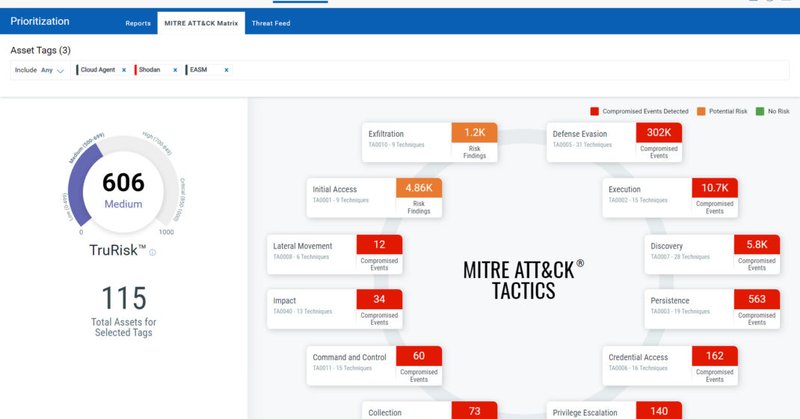Click the 140 badge on Privilege Escalation
The height and width of the screenshot is (419, 800).
[659, 411]
